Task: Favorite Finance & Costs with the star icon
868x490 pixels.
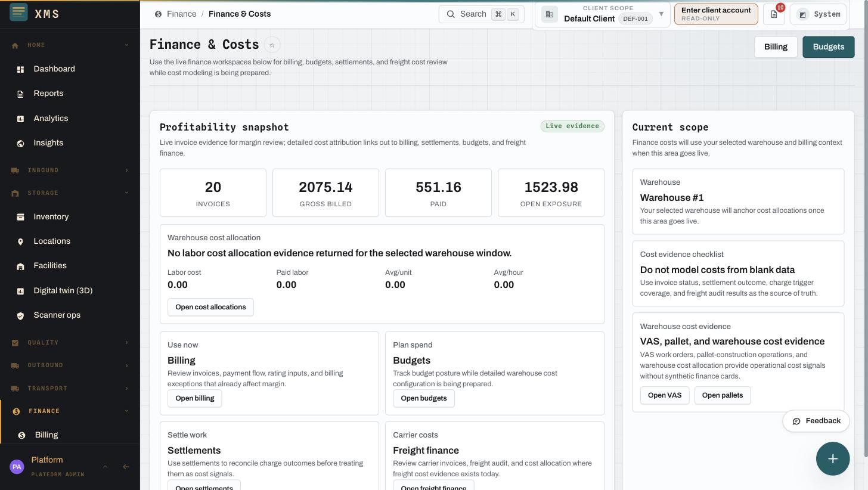Action: 272,45
